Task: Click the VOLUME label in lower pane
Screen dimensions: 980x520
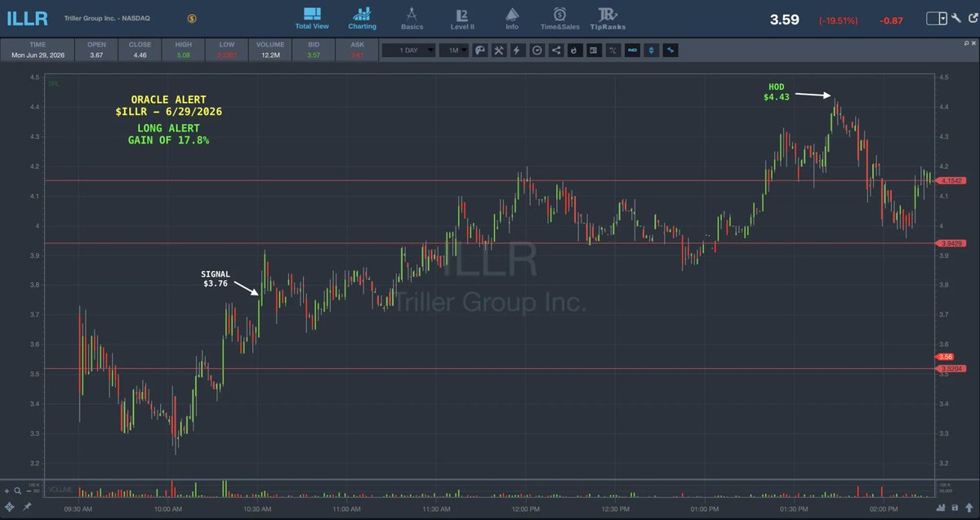Action: point(61,490)
